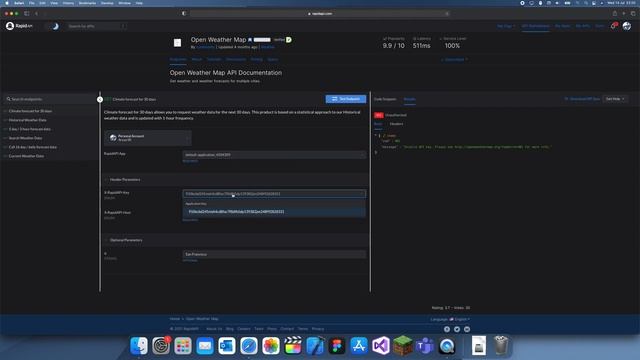The width and height of the screenshot is (640, 360).
Task: Click the Safari address bar
Action: [320, 13]
